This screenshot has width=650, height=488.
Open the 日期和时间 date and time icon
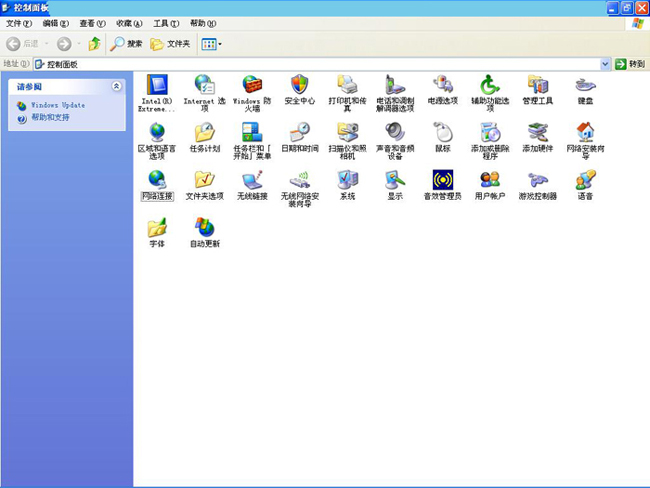[300, 133]
